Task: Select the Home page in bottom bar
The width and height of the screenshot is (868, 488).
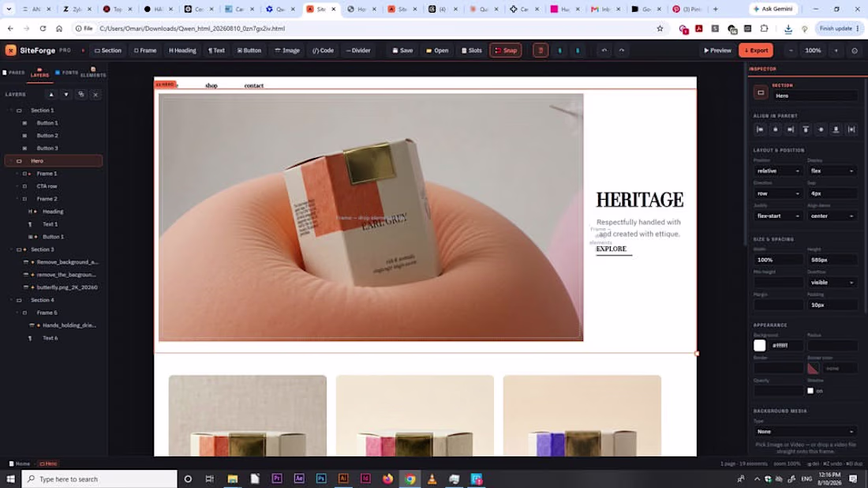Action: point(20,464)
